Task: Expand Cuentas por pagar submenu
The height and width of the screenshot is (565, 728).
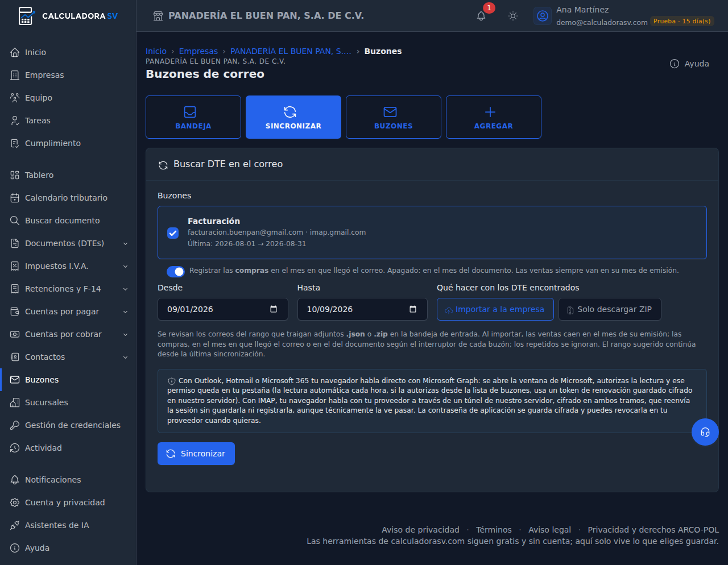Action: (x=125, y=311)
